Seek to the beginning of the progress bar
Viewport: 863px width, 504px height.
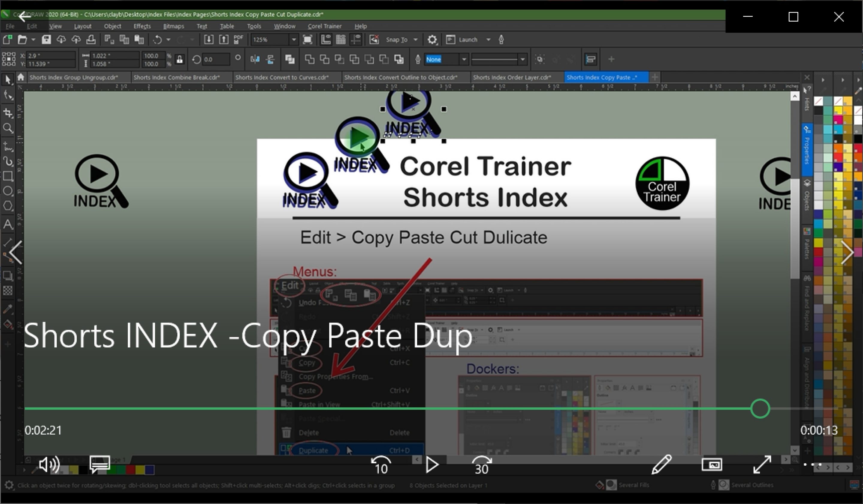[25, 408]
